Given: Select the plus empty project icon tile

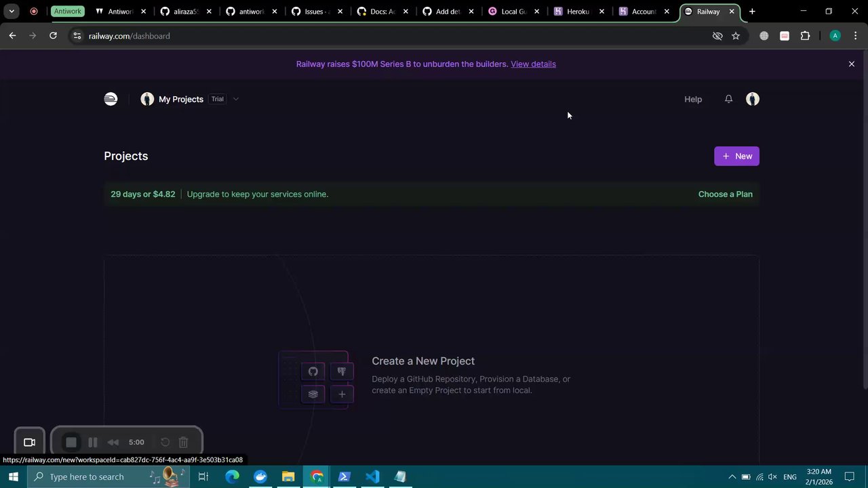Looking at the screenshot, I should click(x=342, y=394).
